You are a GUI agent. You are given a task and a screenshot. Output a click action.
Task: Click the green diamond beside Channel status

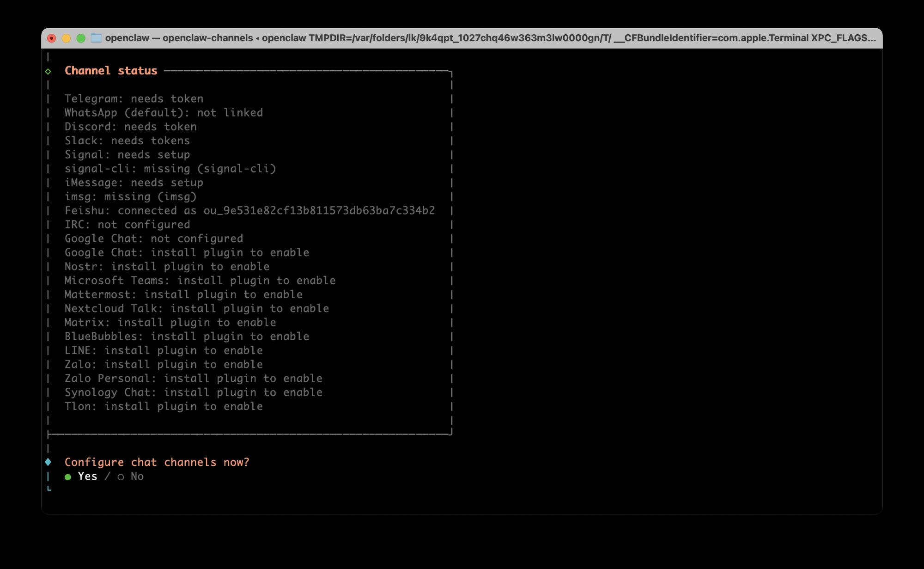tap(48, 71)
